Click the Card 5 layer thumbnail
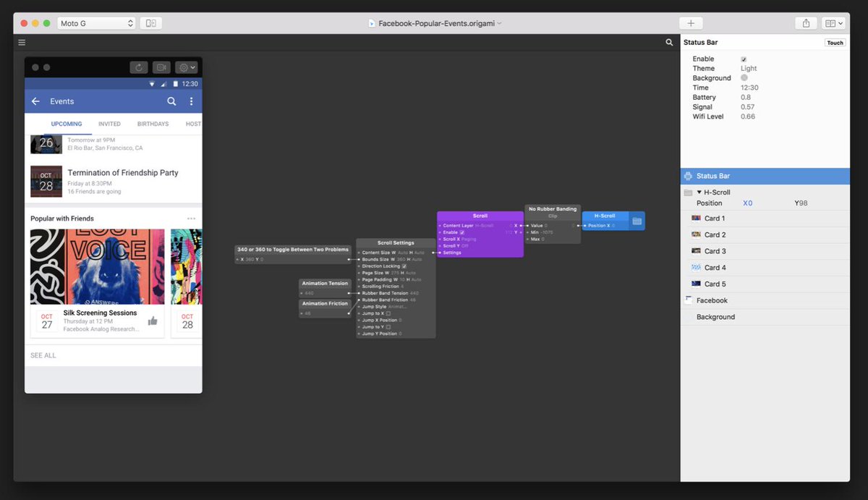 coord(696,284)
